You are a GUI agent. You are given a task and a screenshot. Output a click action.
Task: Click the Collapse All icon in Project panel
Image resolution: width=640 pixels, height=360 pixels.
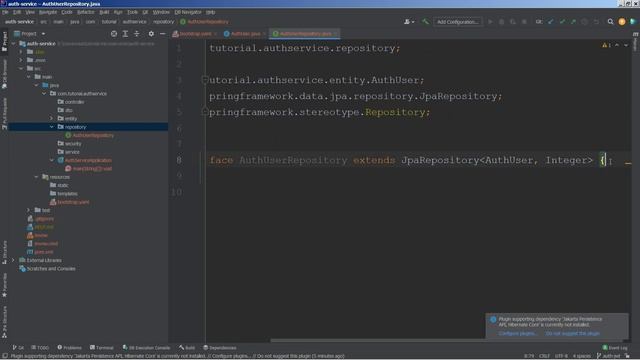click(x=137, y=34)
